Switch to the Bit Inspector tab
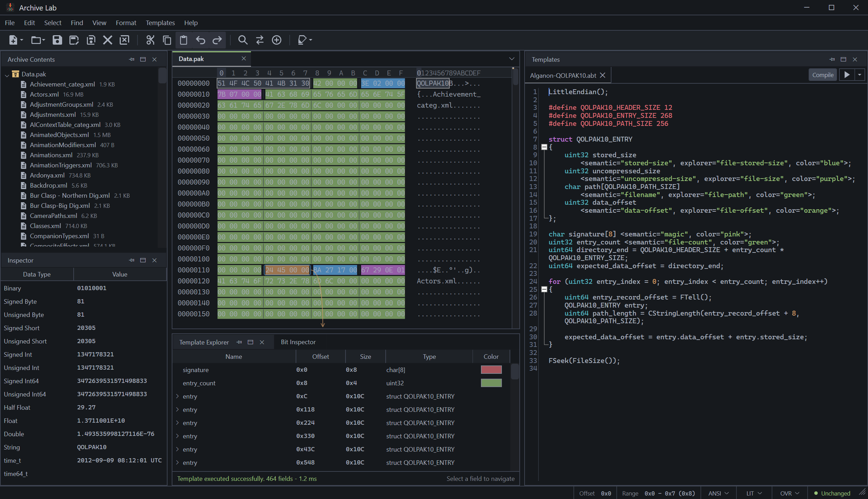The image size is (868, 499). coord(298,342)
